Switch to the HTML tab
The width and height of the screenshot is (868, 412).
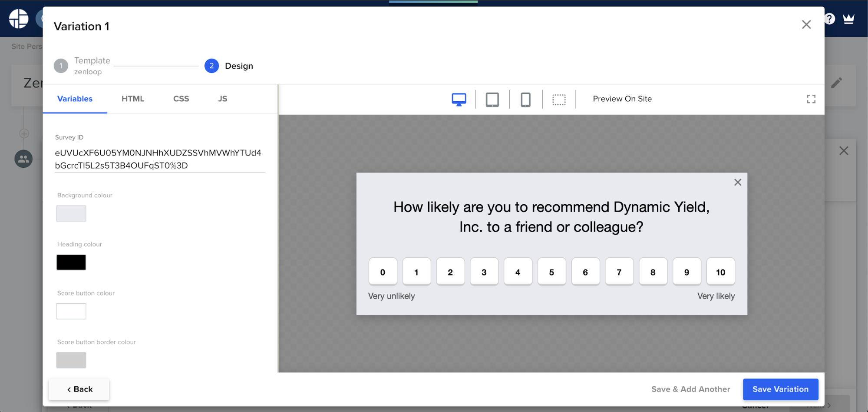[132, 99]
